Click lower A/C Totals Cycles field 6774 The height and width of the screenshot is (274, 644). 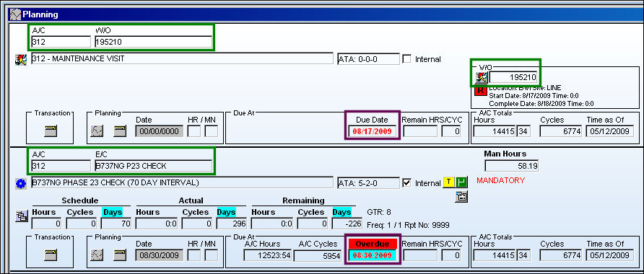(x=561, y=255)
